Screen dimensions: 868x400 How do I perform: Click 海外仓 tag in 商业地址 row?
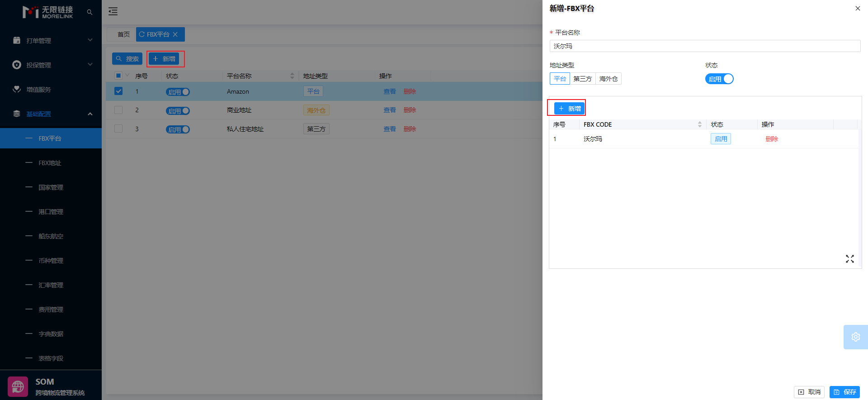click(316, 110)
